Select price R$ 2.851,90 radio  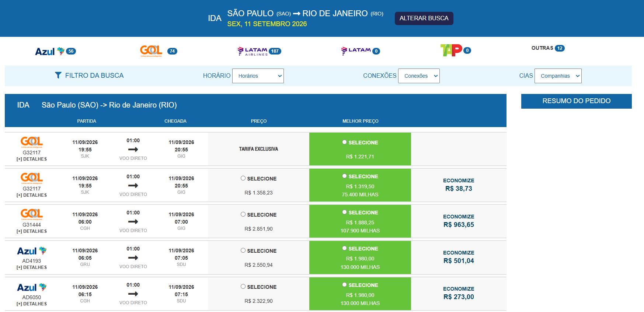coord(243,214)
